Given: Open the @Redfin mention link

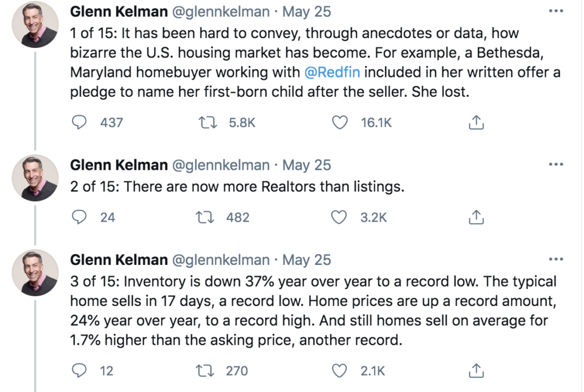Looking at the screenshot, I should click(x=332, y=72).
